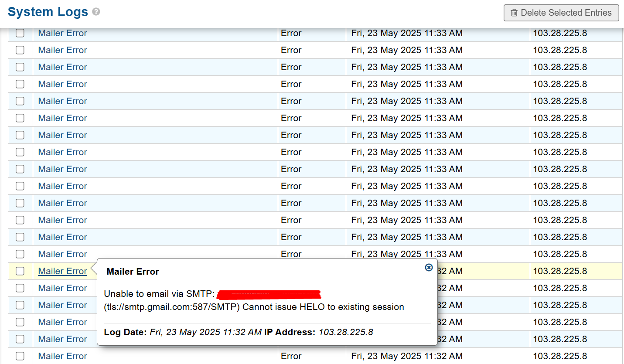This screenshot has width=624, height=364.
Task: Click Delete Selected Entries button
Action: point(561,13)
